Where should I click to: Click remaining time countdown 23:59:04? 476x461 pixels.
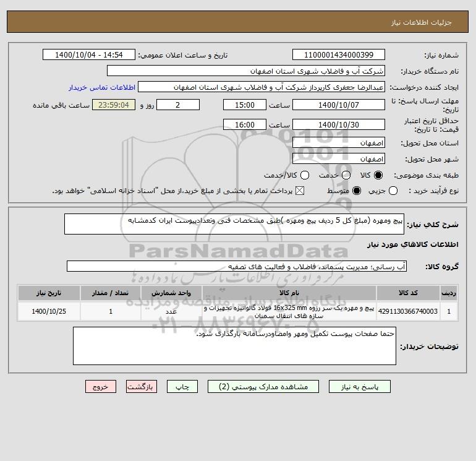pyautogui.click(x=114, y=105)
